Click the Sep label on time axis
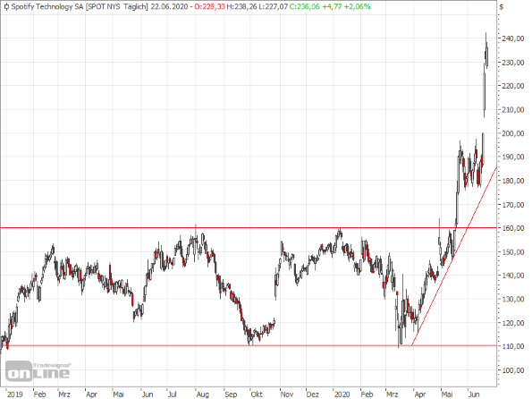532x399 pixels. click(231, 395)
